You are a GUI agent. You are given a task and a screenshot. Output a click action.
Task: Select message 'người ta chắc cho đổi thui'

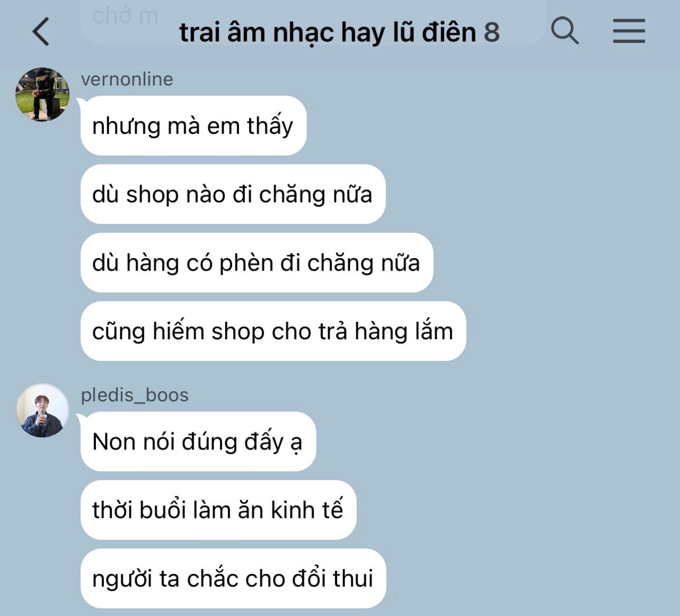(x=234, y=579)
